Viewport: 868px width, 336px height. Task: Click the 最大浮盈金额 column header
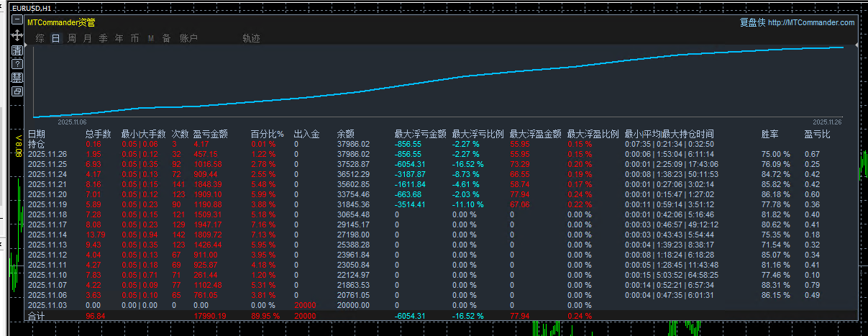pyautogui.click(x=536, y=134)
